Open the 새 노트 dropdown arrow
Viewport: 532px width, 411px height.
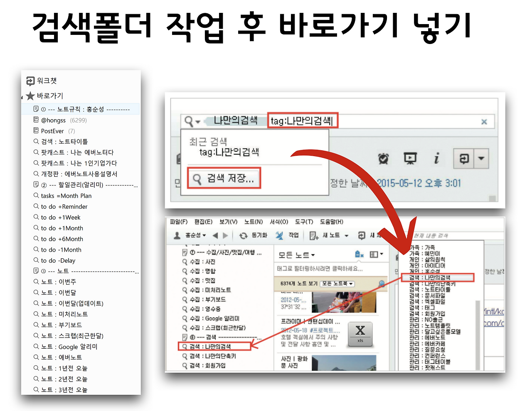tap(347, 236)
